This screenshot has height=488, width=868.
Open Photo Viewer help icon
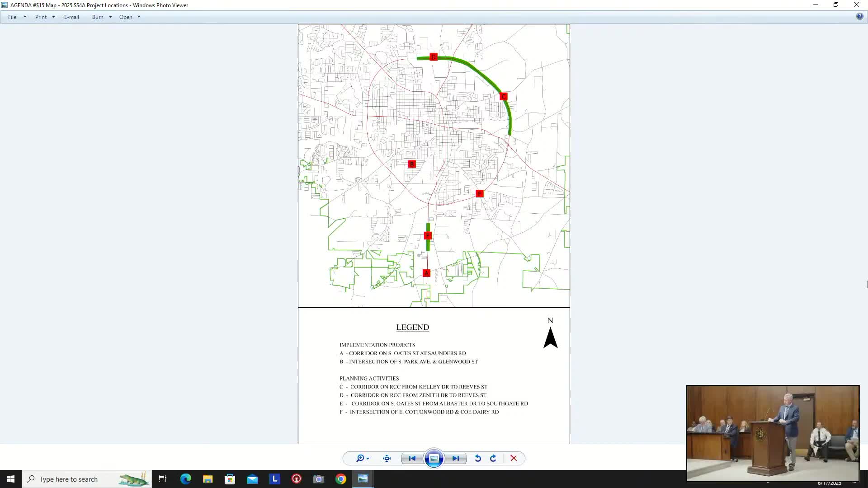click(x=859, y=16)
